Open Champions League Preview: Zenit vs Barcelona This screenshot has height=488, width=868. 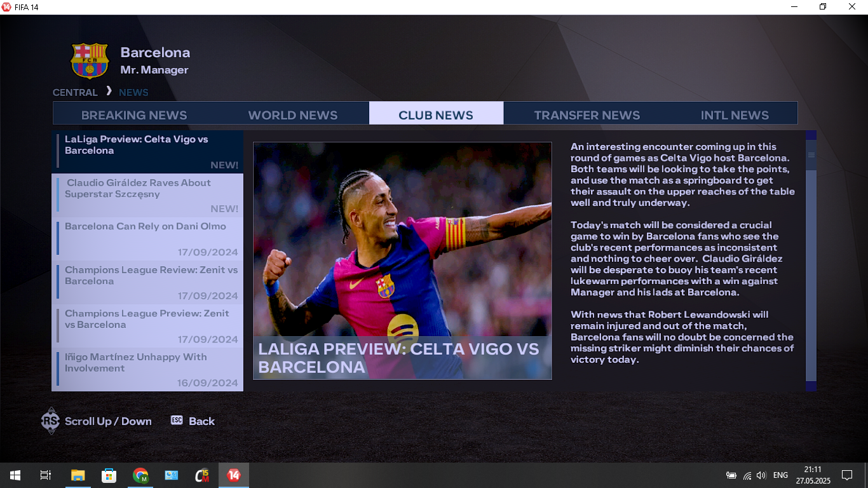147,326
